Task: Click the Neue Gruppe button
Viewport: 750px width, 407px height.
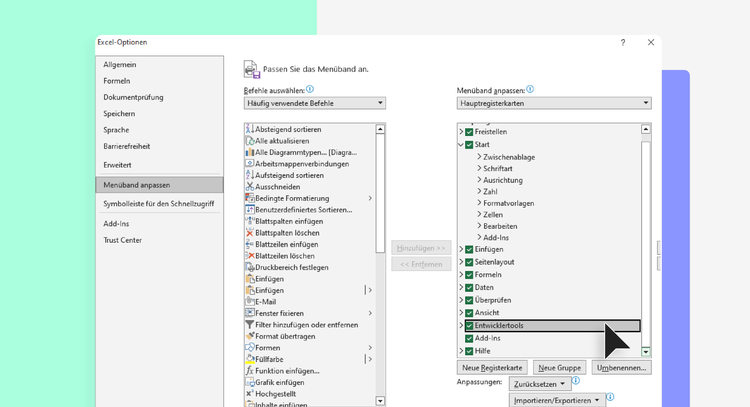Action: 559,367
